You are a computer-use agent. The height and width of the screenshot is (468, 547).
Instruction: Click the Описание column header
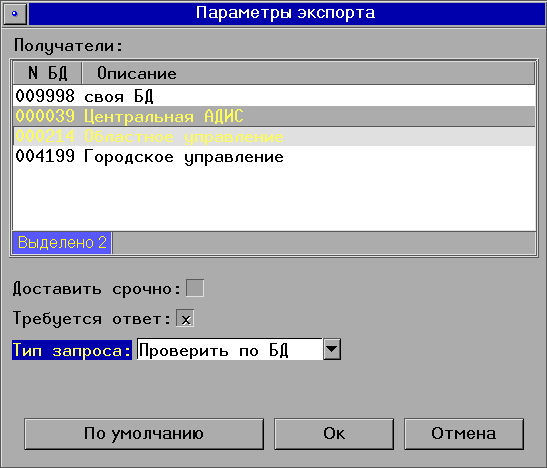(308, 73)
